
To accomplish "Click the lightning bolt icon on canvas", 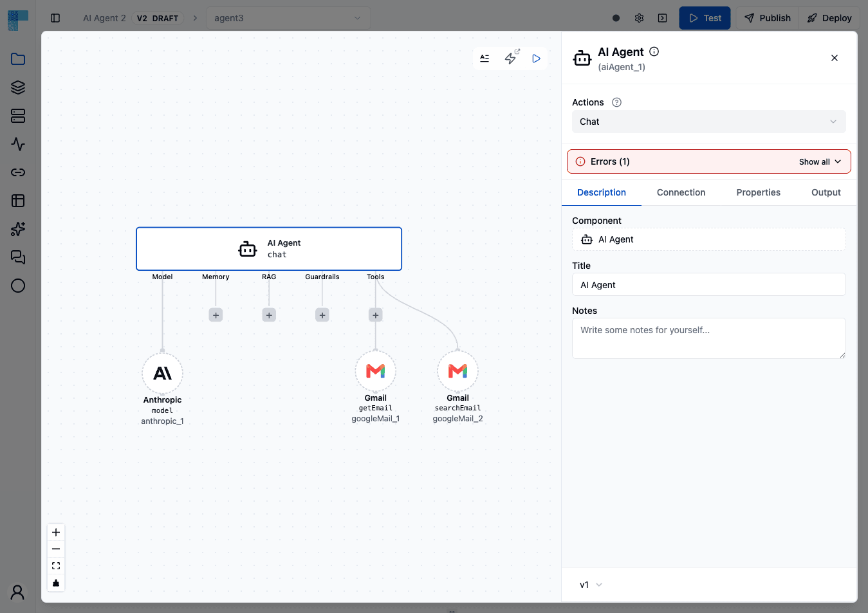I will [511, 59].
